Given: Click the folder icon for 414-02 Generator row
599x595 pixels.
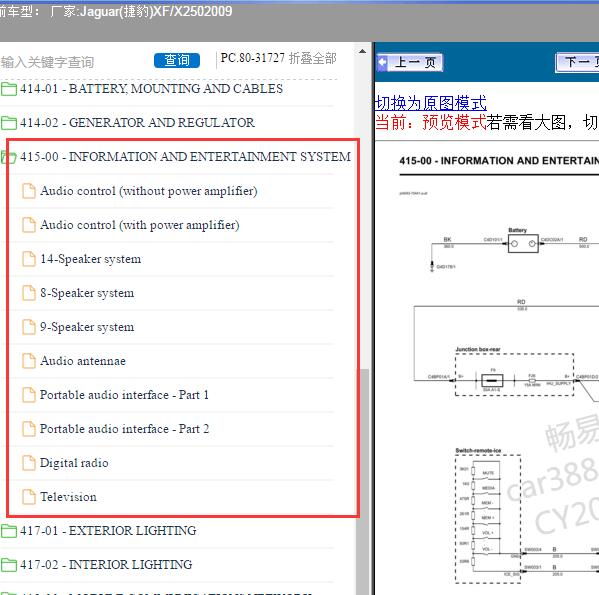Looking at the screenshot, I should [8, 123].
